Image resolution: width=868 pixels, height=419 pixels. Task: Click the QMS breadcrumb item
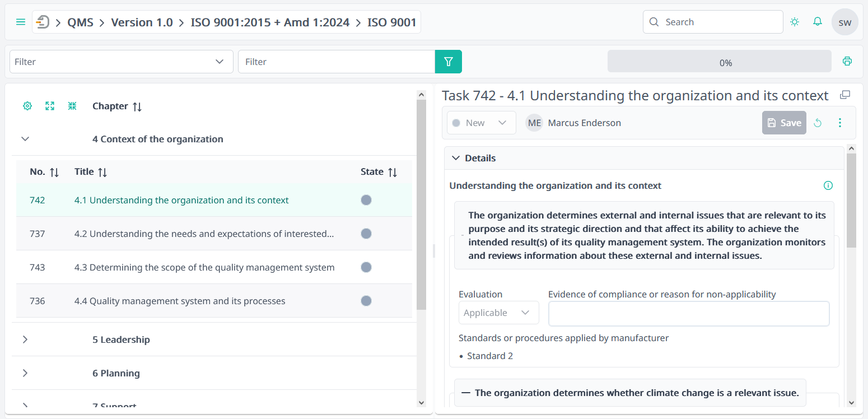click(x=80, y=22)
